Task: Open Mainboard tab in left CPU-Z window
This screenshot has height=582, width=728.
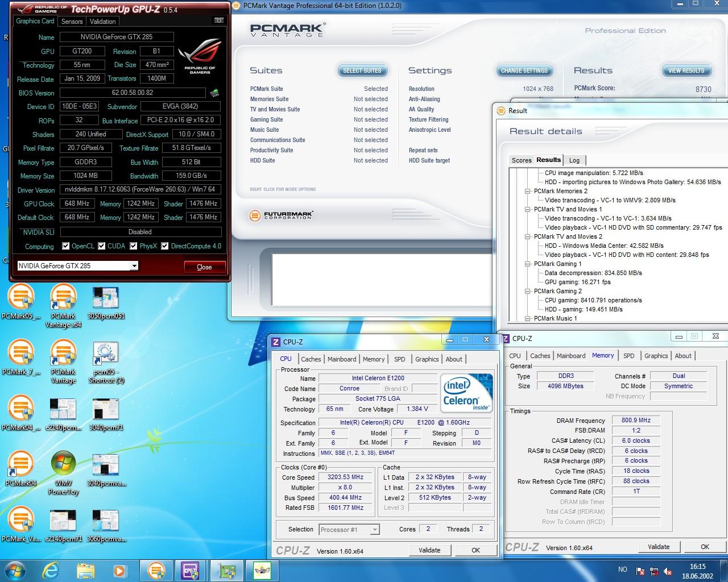Action: (342, 359)
